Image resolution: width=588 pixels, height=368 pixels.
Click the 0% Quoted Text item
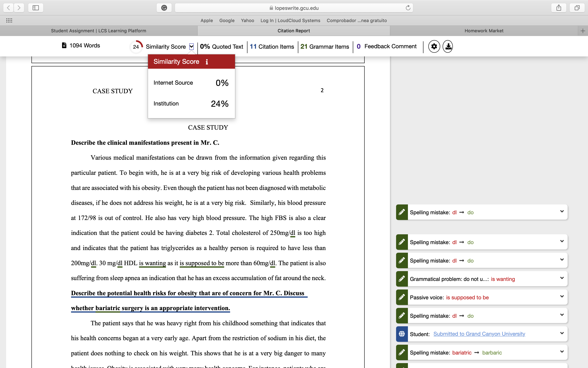click(x=222, y=46)
